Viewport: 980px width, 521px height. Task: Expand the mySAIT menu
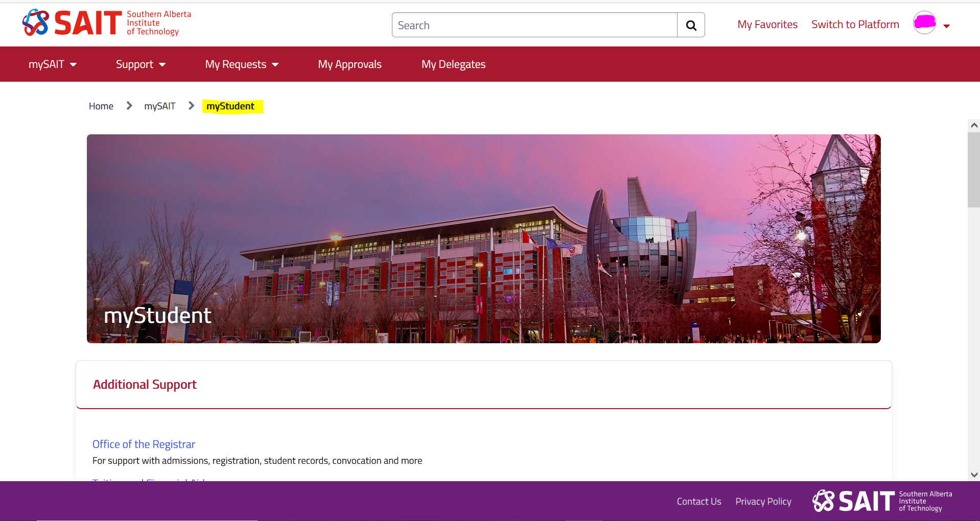pos(53,64)
